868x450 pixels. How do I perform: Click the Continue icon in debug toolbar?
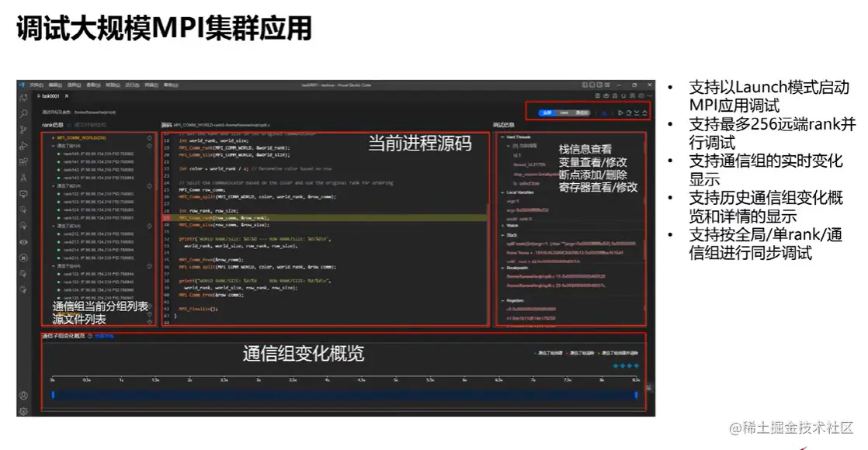click(x=620, y=113)
